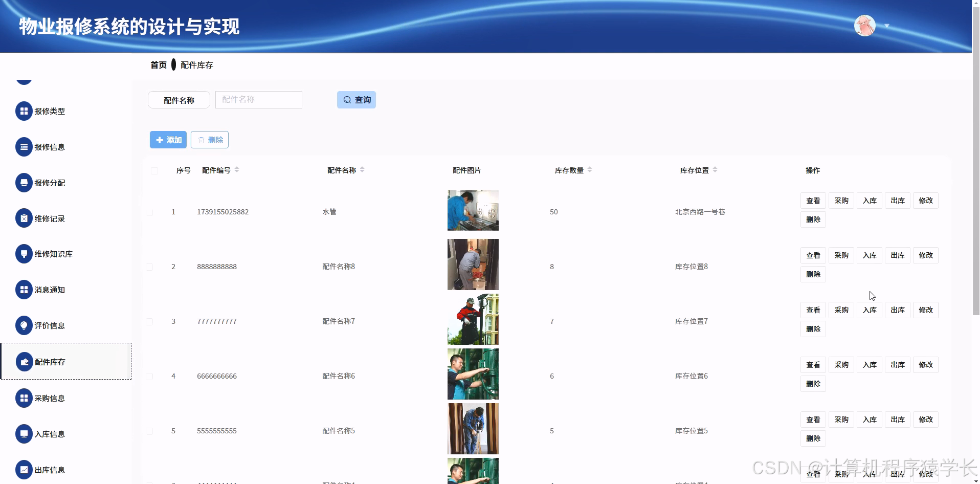The image size is (980, 484).
Task: Open the 维修记录 panel icon
Action: click(24, 218)
